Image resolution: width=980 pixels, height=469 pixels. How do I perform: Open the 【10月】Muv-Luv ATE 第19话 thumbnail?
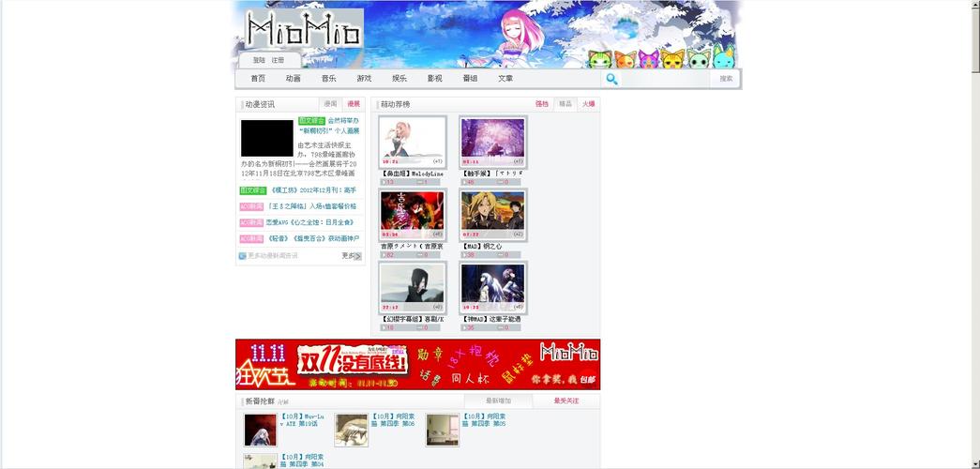pyautogui.click(x=260, y=430)
